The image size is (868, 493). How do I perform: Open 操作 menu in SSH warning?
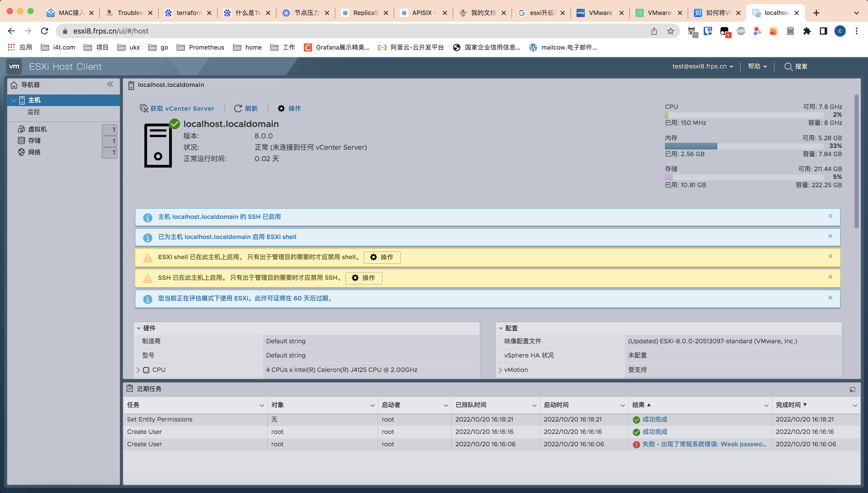[364, 278]
